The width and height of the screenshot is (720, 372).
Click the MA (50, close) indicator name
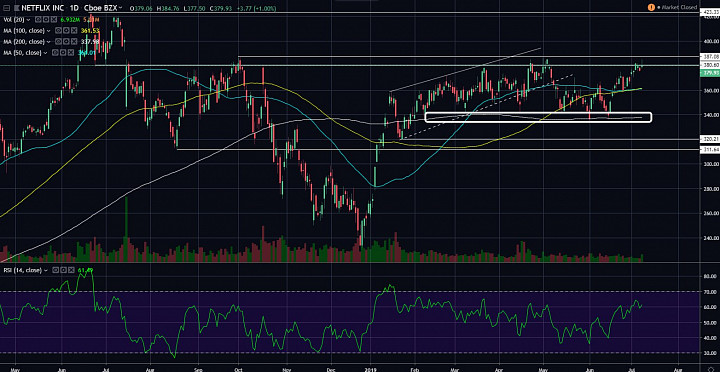click(x=22, y=52)
